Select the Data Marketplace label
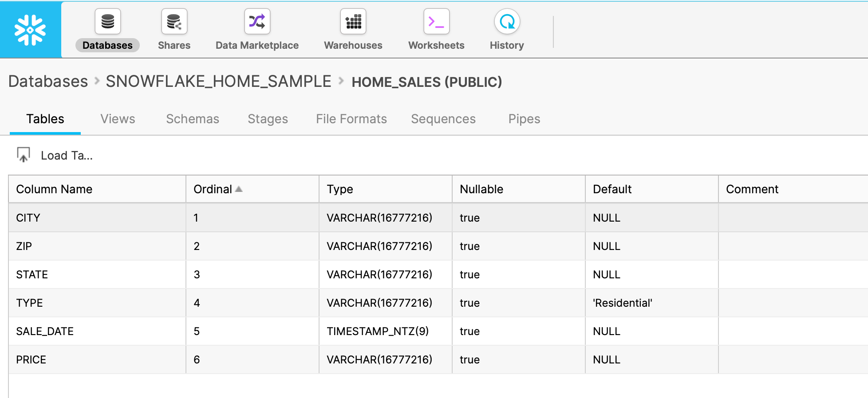This screenshot has width=868, height=398. (x=257, y=45)
